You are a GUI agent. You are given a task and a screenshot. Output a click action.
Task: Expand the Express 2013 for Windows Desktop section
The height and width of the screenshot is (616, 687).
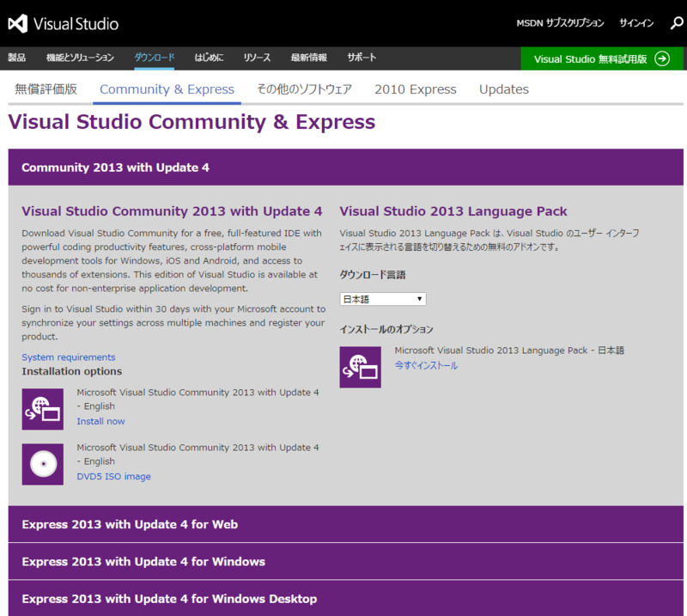(x=343, y=598)
